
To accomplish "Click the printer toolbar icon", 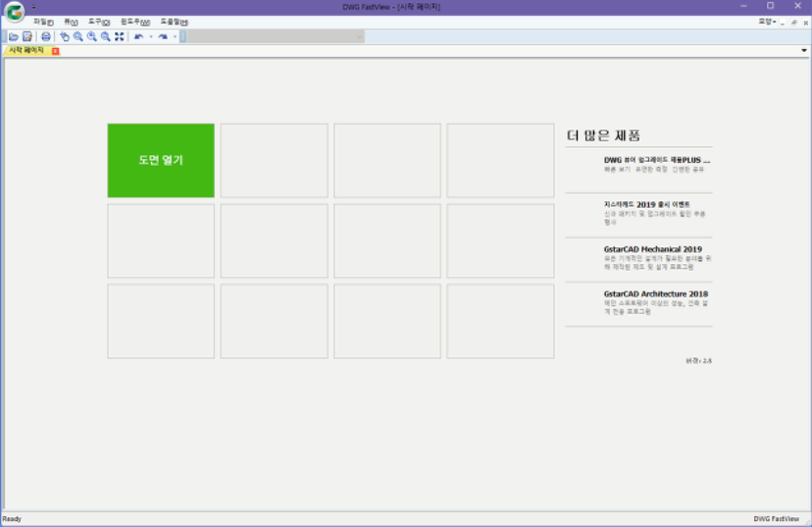I will click(x=45, y=36).
